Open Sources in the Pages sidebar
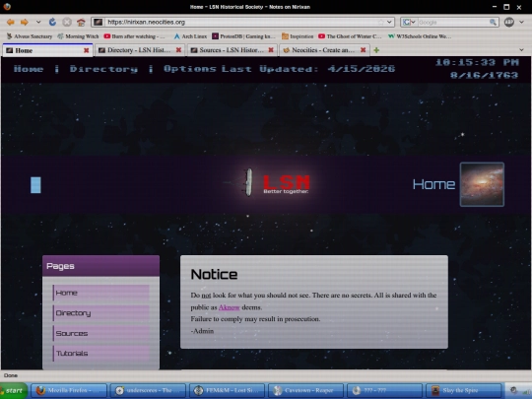Screen dimensions: 532x399 [x=100, y=334]
